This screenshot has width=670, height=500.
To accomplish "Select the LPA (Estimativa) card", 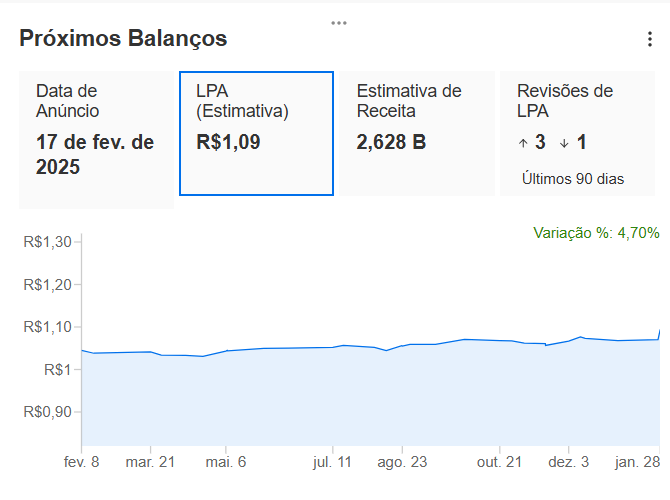I will (256, 133).
